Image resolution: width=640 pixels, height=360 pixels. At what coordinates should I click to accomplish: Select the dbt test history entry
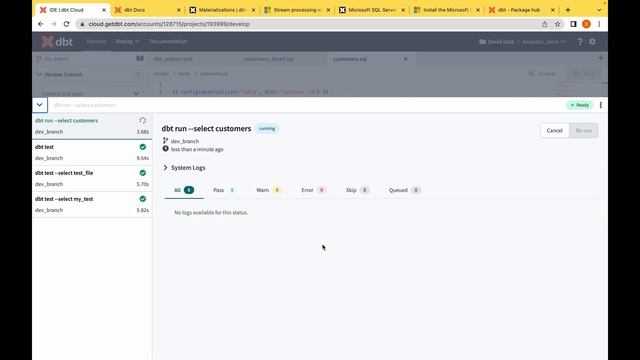click(92, 152)
